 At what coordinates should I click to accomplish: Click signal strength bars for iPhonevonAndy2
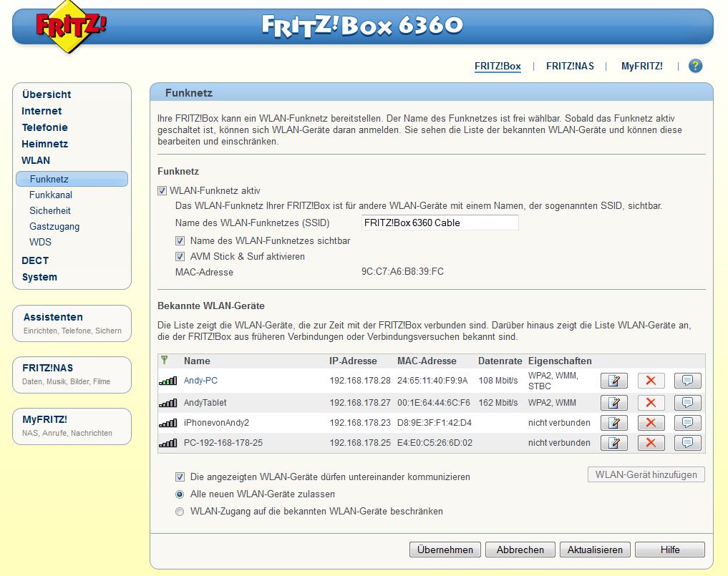click(x=168, y=423)
